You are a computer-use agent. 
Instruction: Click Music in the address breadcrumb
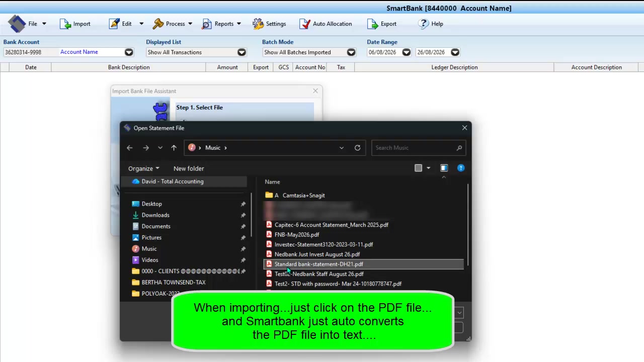212,148
